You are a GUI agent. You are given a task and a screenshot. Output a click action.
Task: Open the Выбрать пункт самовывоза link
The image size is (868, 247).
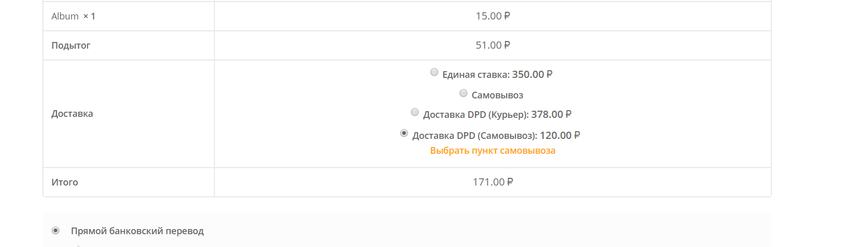(492, 151)
